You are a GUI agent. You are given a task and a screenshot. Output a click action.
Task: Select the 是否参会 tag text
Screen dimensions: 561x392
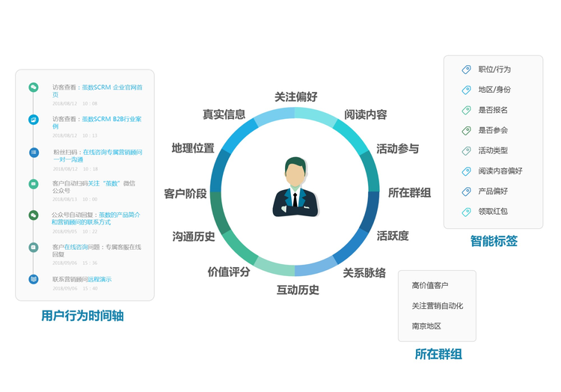[493, 130]
